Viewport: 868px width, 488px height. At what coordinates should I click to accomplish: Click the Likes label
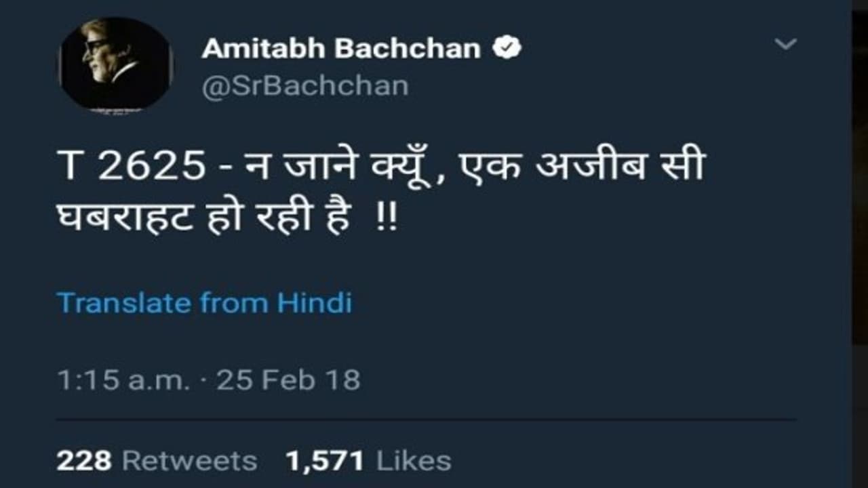coord(414,462)
